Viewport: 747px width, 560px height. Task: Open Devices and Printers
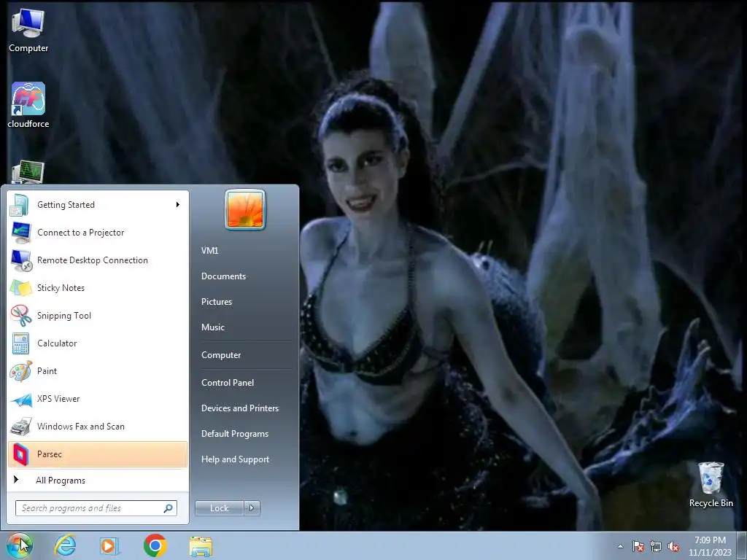239,408
